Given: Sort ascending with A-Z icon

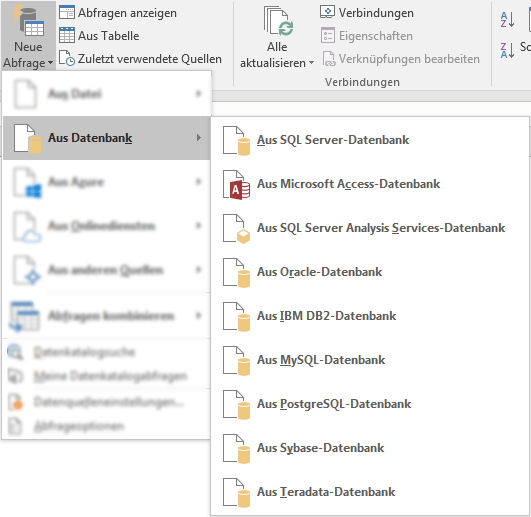Looking at the screenshot, I should click(507, 20).
